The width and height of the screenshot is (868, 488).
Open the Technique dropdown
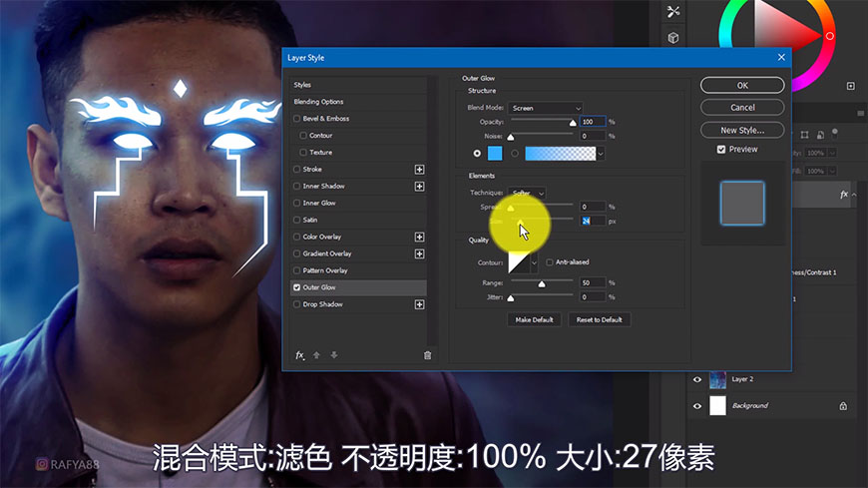(x=527, y=193)
